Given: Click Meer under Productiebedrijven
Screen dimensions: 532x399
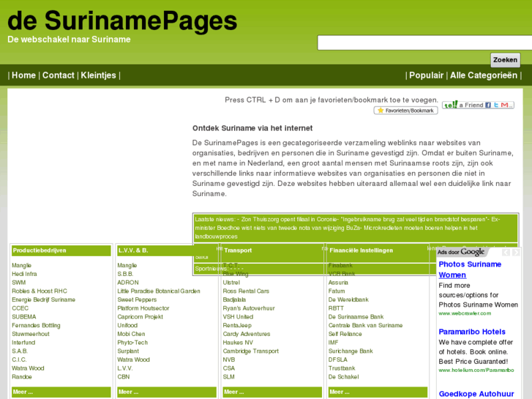Looking at the screenshot, I should 61,392.
